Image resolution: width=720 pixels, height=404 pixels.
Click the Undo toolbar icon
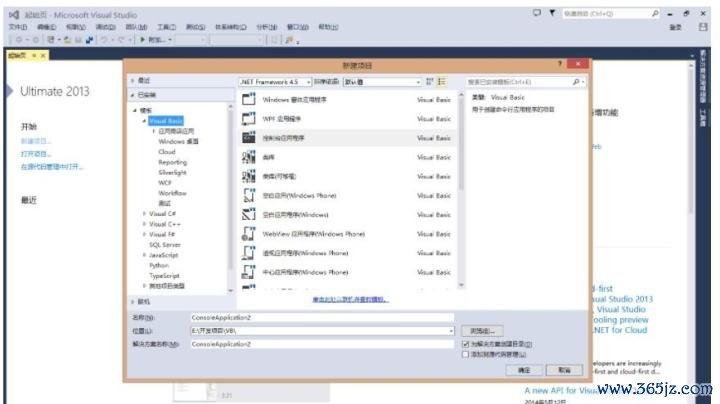click(x=104, y=40)
